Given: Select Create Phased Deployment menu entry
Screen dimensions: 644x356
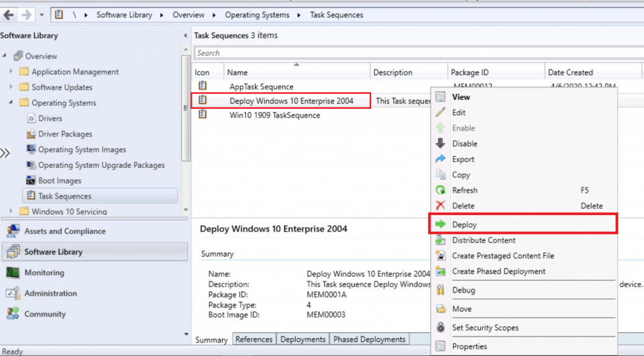Looking at the screenshot, I should (x=499, y=271).
